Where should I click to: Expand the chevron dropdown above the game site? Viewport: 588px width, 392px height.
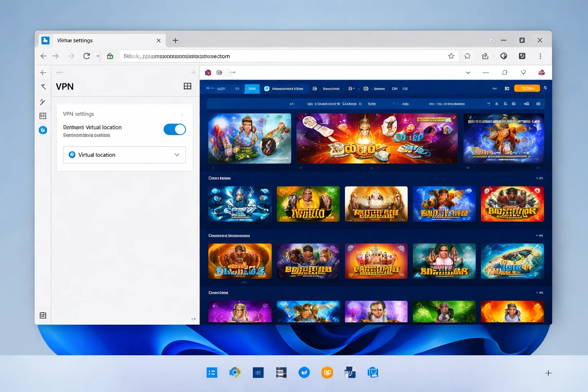[x=468, y=73]
